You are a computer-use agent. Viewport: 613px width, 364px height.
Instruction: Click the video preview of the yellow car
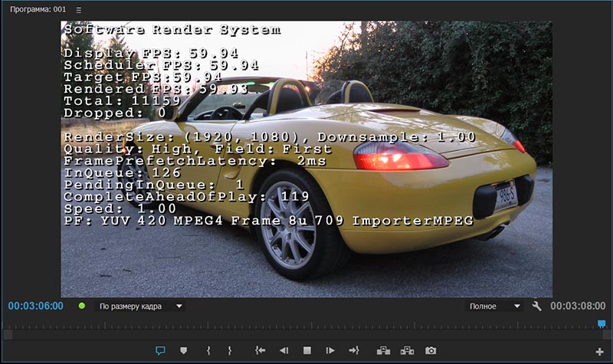pos(306,159)
